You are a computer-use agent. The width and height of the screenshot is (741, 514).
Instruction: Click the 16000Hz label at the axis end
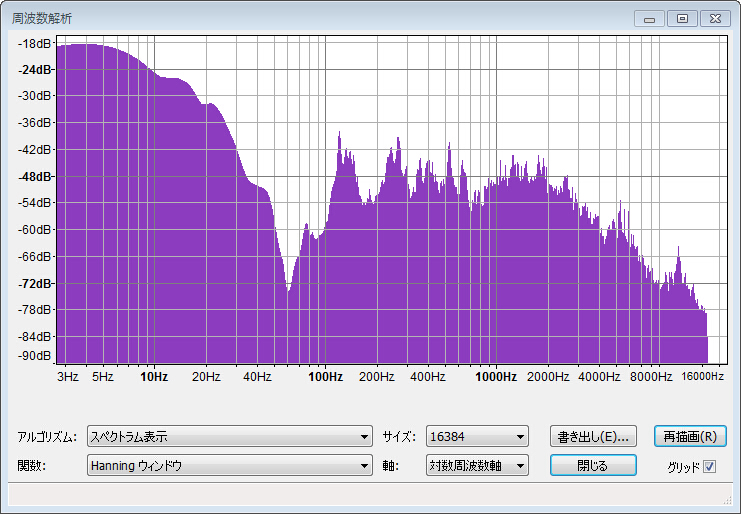pyautogui.click(x=702, y=377)
